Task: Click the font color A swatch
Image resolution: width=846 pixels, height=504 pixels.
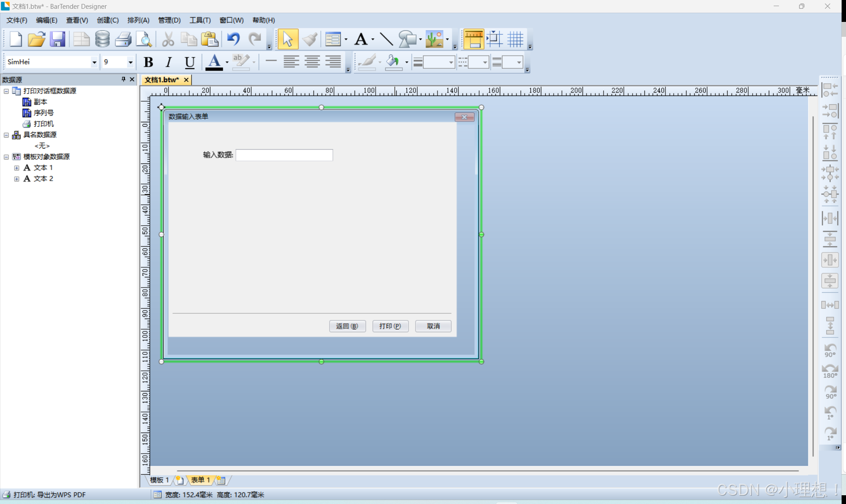Action: point(214,62)
